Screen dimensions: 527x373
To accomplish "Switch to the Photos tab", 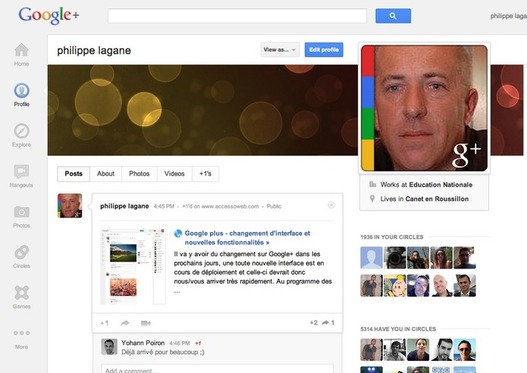I will pos(139,174).
